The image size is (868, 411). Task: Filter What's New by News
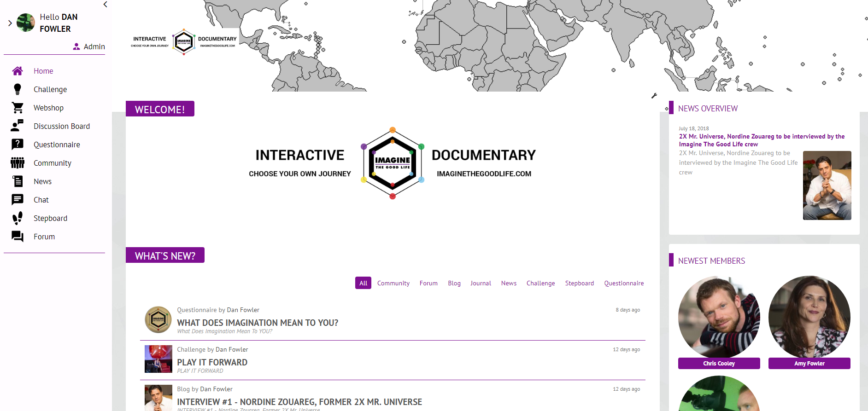509,283
